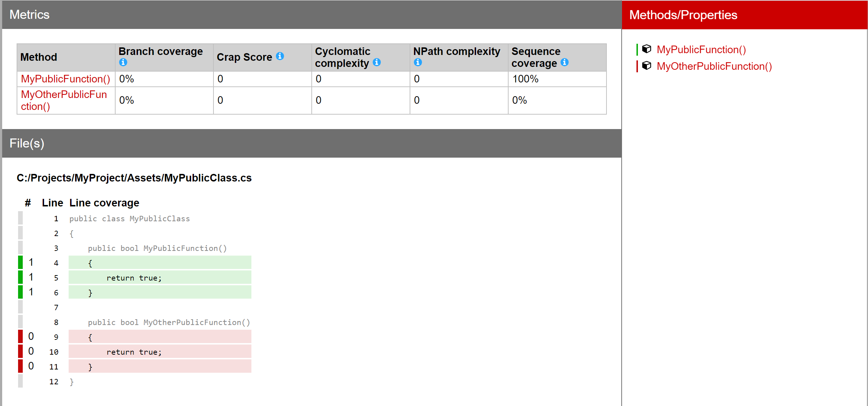Click the red coverage bar beside MyOtherPublicFunction()
This screenshot has height=406, width=868.
(x=637, y=66)
